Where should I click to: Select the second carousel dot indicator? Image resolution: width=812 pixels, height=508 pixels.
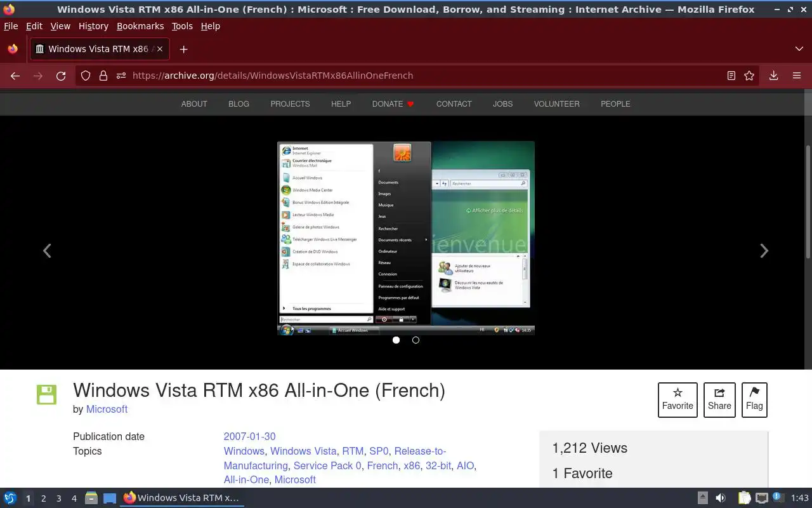(x=416, y=340)
